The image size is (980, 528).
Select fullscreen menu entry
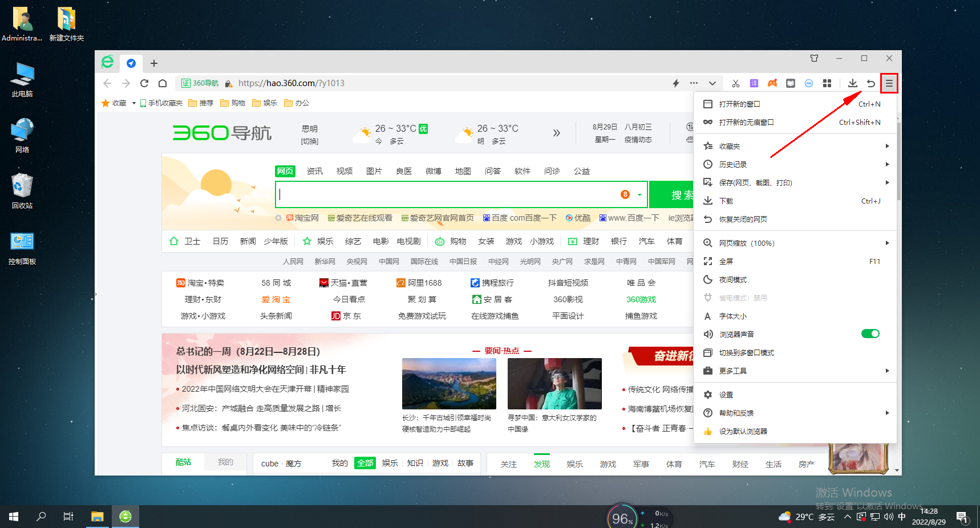(795, 261)
